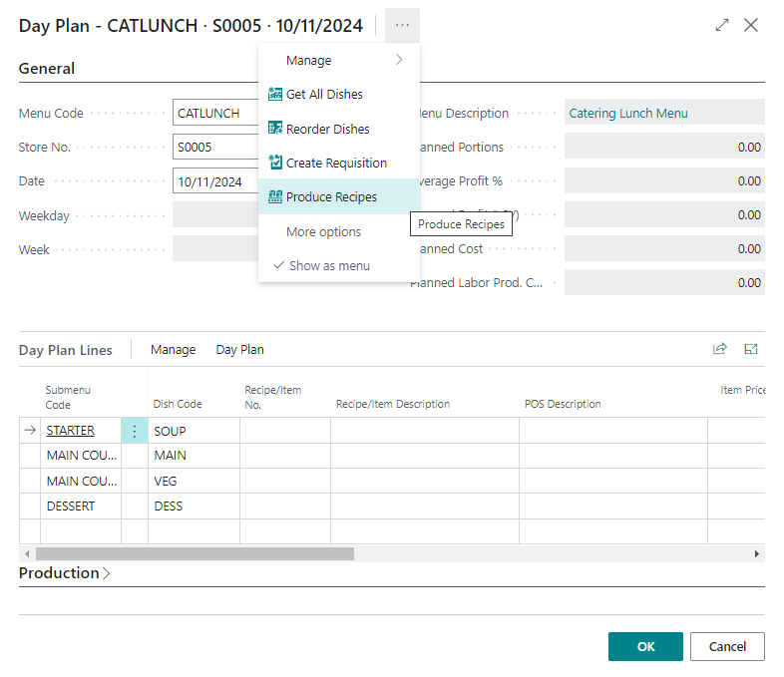This screenshot has width=784, height=677.
Task: Click the share icon in Day Plan Lines
Action: pyautogui.click(x=719, y=349)
